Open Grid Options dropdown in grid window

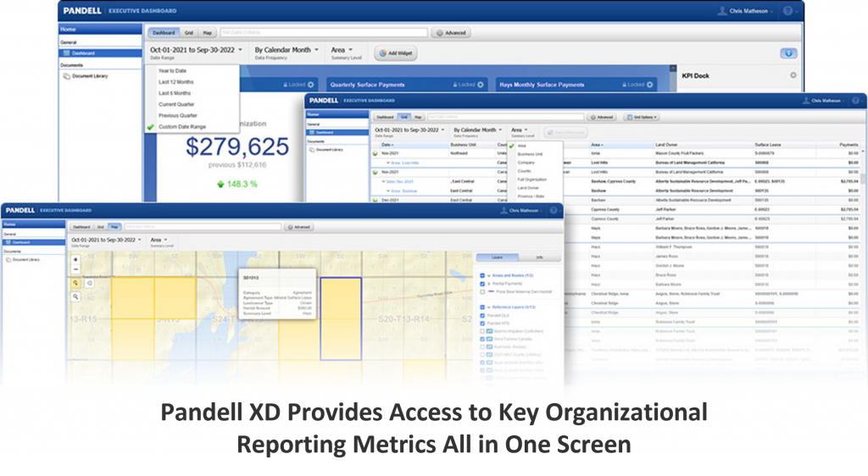coord(641,117)
